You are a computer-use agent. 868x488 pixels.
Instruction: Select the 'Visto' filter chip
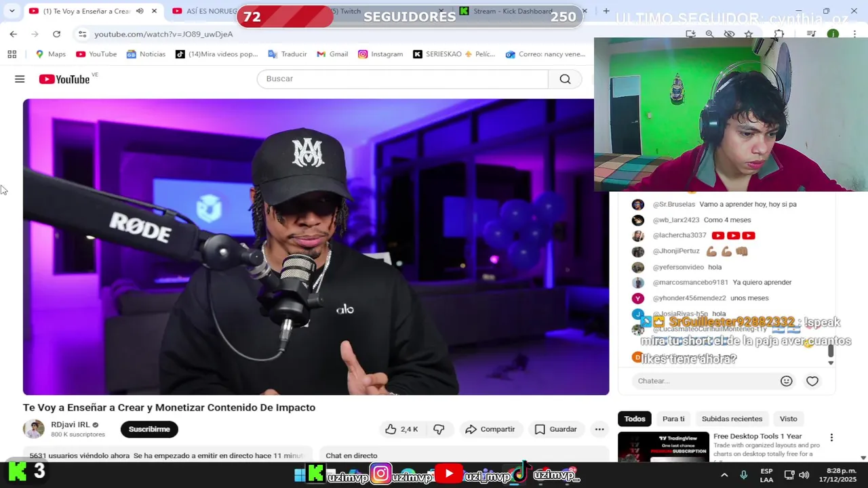pyautogui.click(x=788, y=419)
